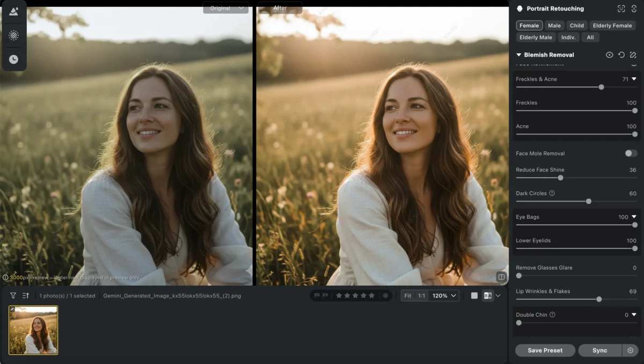Click the Lower Eyelids slider handle
The height and width of the screenshot is (364, 644).
pyautogui.click(x=635, y=248)
